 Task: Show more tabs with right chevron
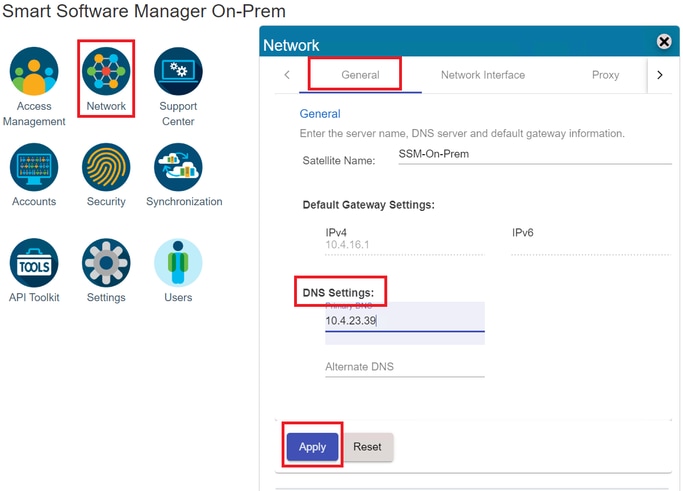pos(659,75)
